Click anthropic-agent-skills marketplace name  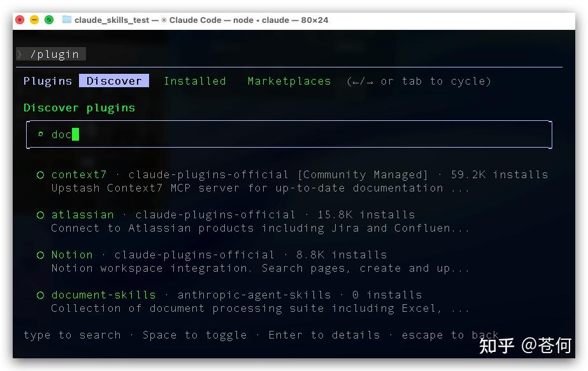[254, 295]
